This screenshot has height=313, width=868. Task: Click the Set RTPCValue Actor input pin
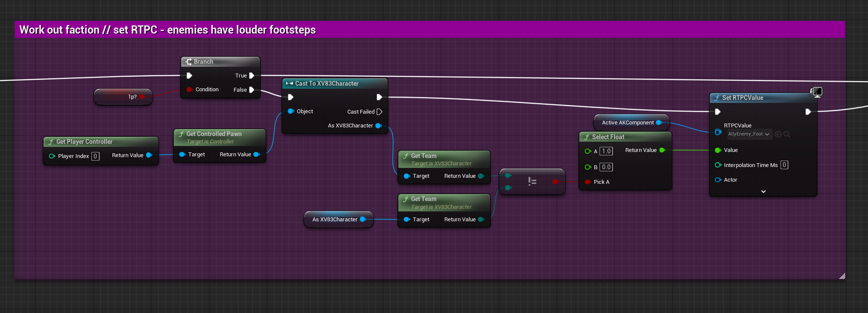point(718,180)
